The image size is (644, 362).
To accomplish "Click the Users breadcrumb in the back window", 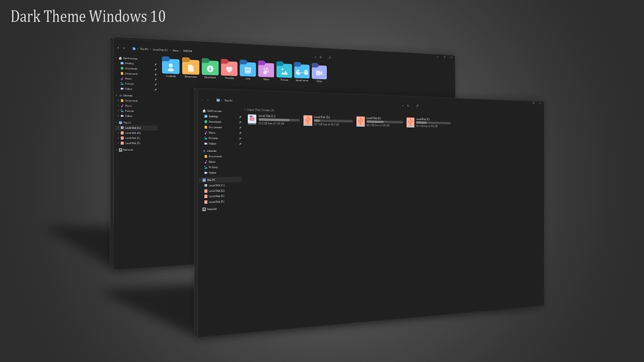I will 176,50.
